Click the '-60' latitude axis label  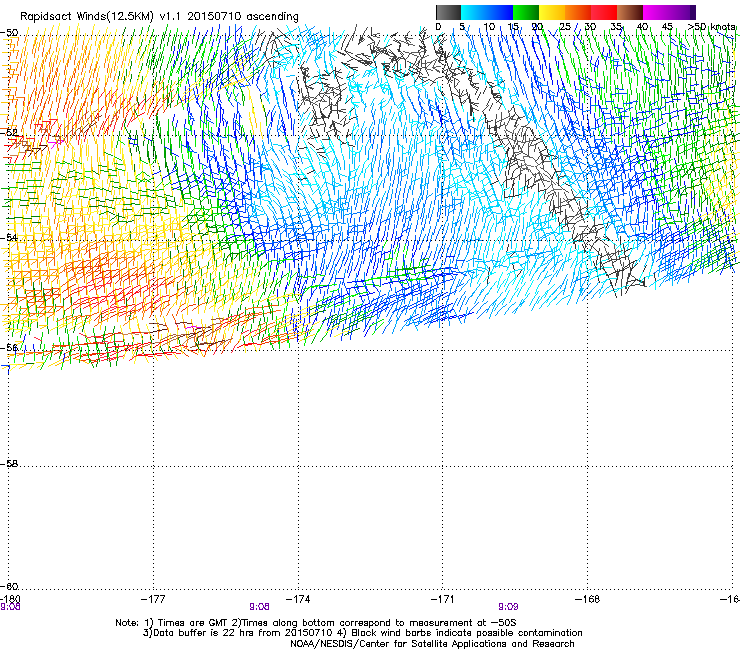pos(9,586)
